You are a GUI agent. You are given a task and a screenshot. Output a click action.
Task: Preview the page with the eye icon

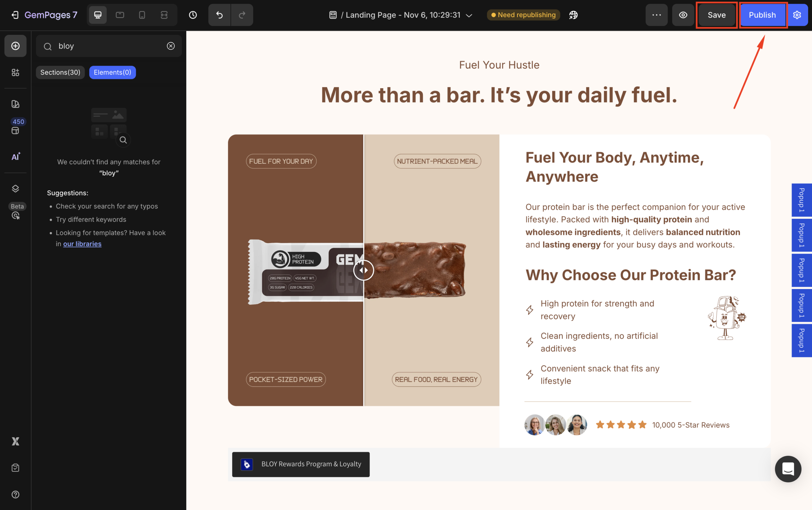coord(683,15)
